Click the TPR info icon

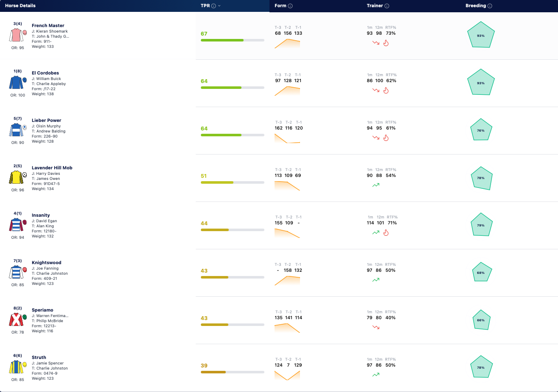214,6
